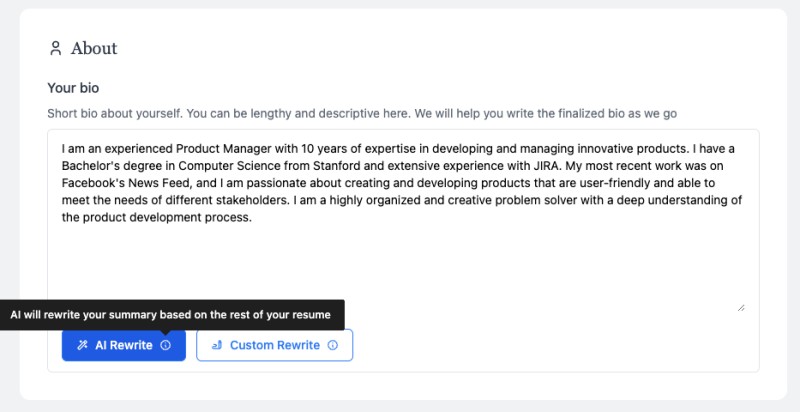Click the AI rewrite tooltip message

[170, 315]
